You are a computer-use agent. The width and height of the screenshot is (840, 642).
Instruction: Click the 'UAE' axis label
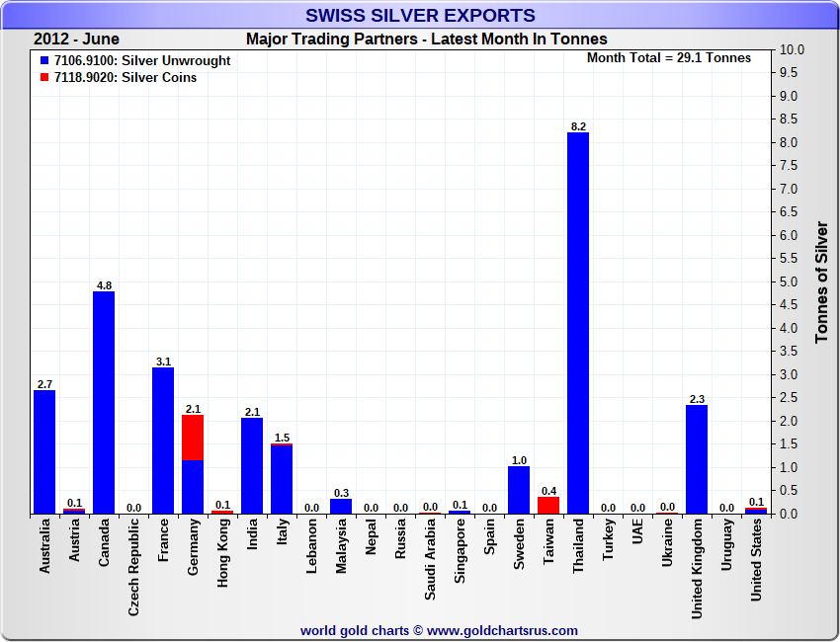click(x=637, y=531)
